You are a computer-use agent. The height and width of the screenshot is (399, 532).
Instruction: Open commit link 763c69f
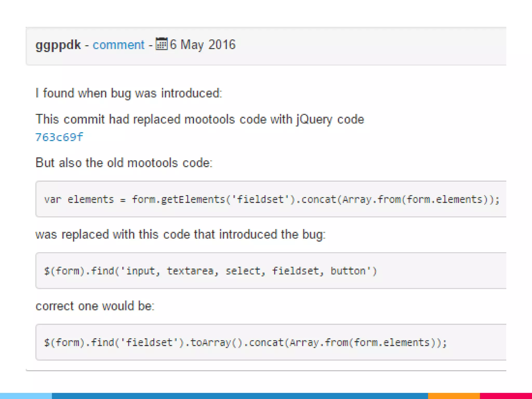pos(59,137)
